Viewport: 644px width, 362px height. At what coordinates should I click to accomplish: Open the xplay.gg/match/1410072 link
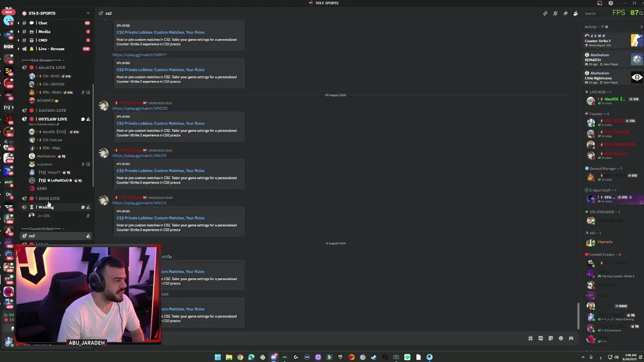[x=140, y=109]
